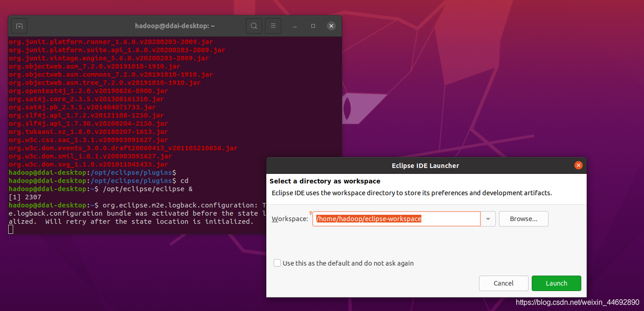Viewport: 644px width, 311px height.
Task: Uncheck the default workspace option after enabling it
Action: click(277, 263)
